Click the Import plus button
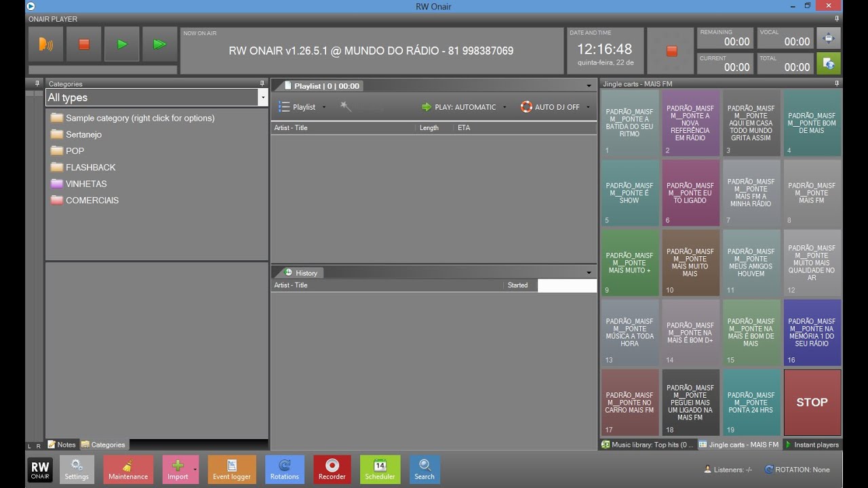This screenshot has width=868, height=488. (177, 469)
